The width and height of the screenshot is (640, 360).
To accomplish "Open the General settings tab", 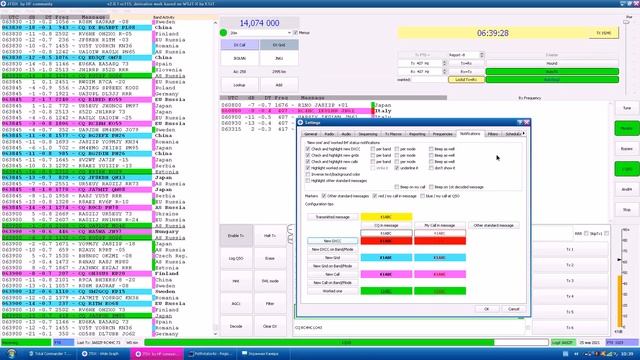I will coord(311,134).
